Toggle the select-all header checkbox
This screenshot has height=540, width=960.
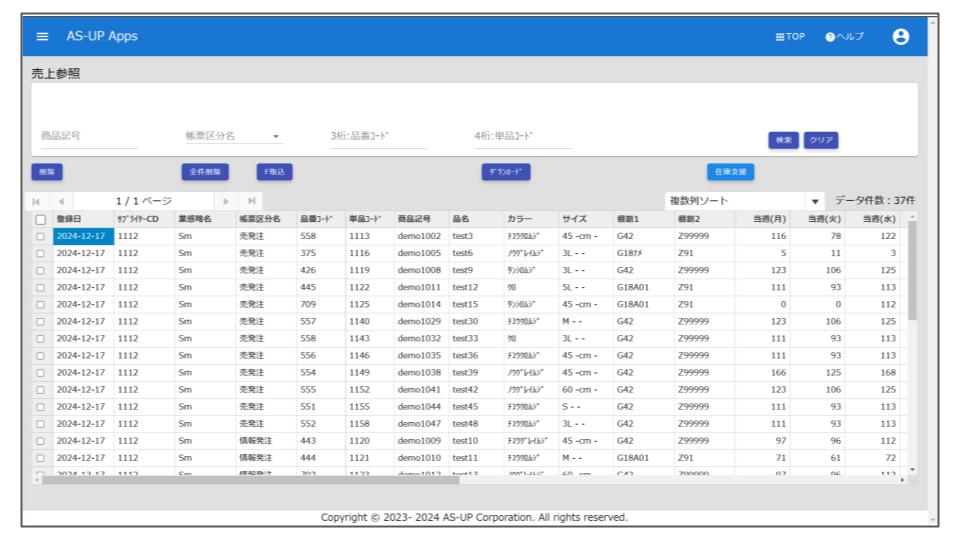[x=41, y=219]
